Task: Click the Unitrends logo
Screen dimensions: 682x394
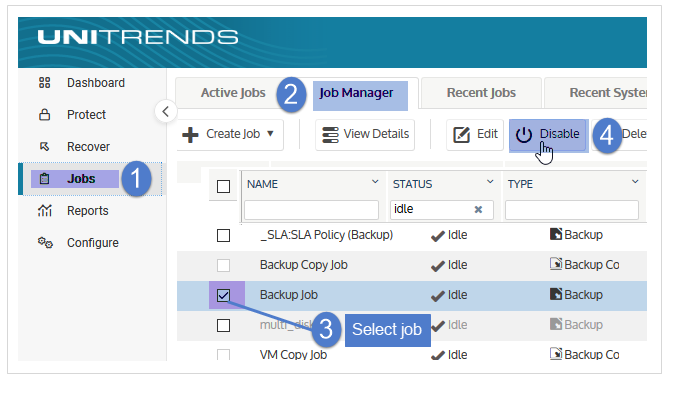Action: [x=138, y=37]
